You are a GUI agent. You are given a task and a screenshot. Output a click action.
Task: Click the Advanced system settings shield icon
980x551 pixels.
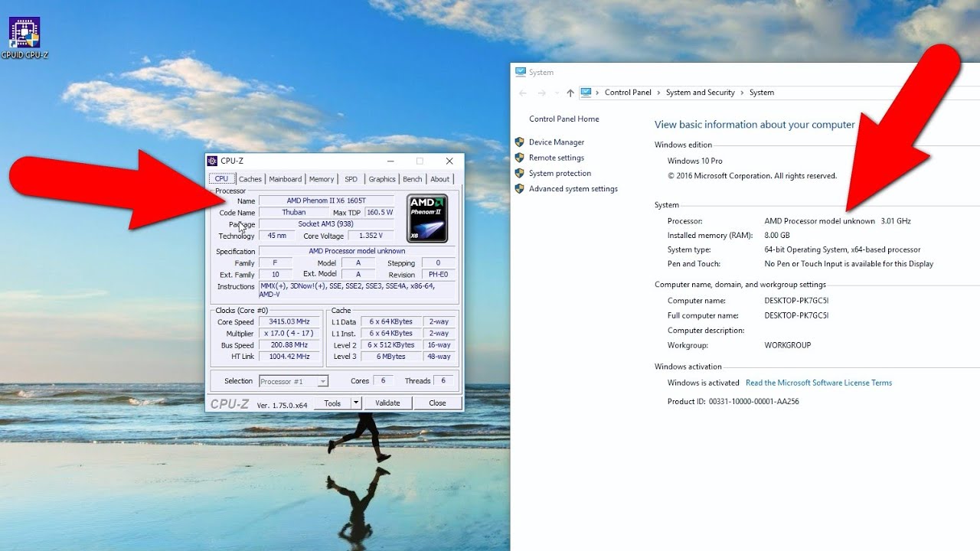[520, 188]
